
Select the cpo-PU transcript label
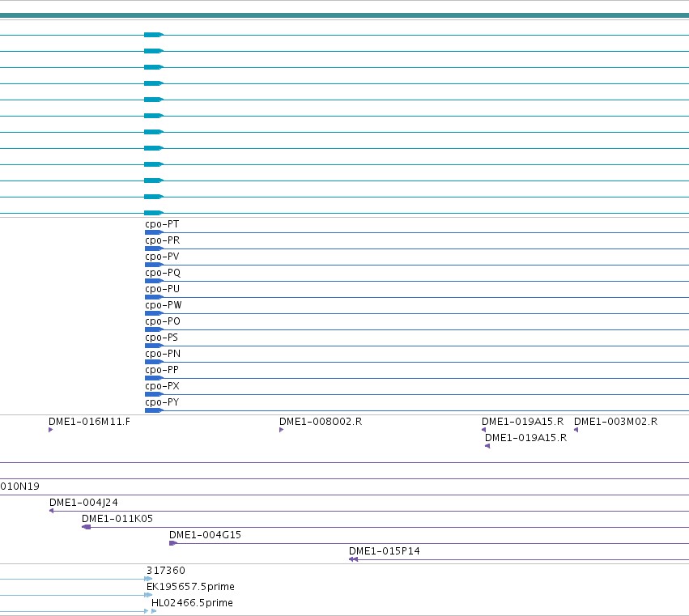(x=162, y=289)
